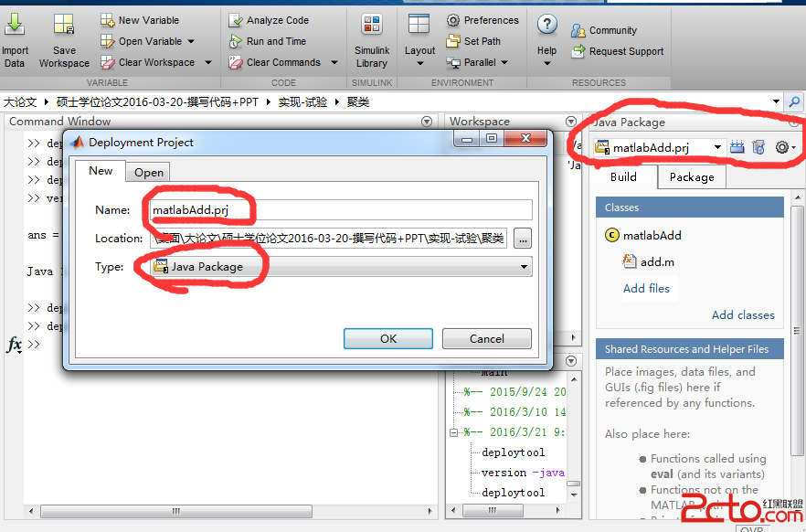
Task: Open MATLAB Preferences
Action: 483,20
